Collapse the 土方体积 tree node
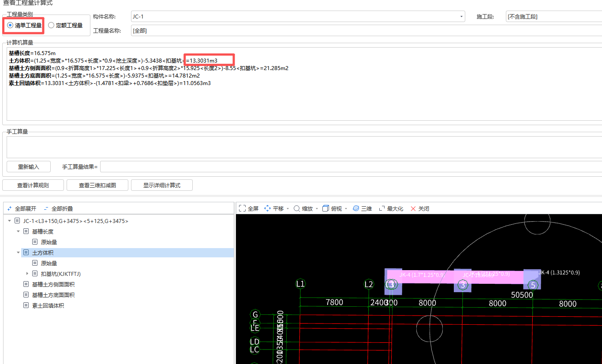Image resolution: width=602 pixels, height=364 pixels. click(x=18, y=253)
